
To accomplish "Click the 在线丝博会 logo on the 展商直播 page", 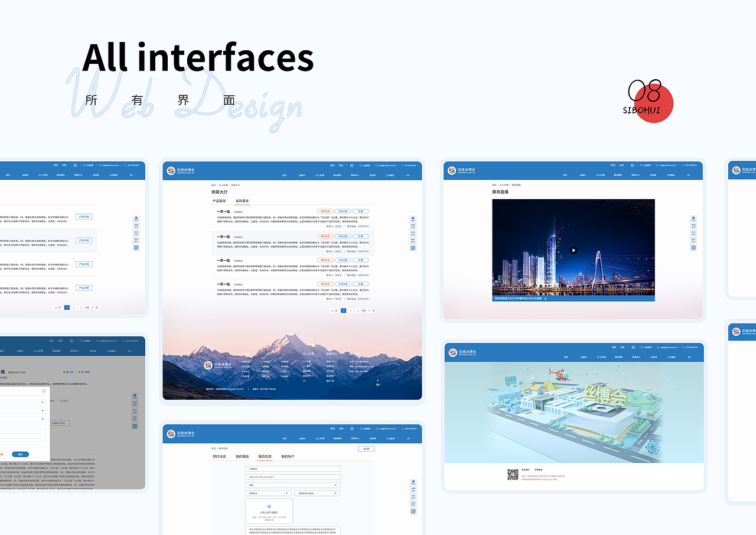I will [x=461, y=170].
